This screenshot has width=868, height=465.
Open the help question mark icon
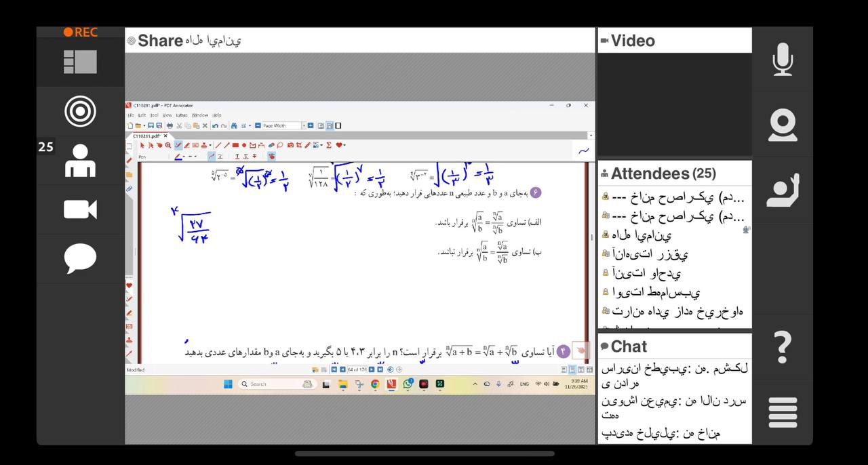coord(782,347)
